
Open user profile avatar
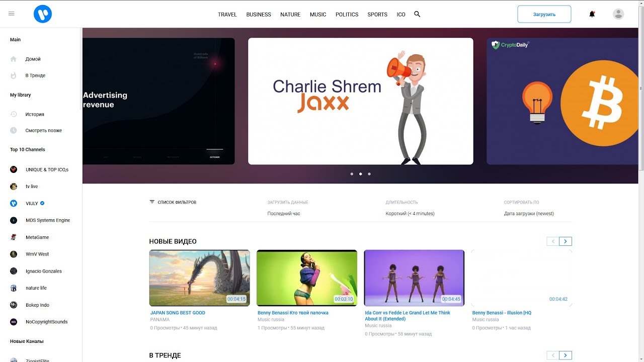[x=618, y=14]
